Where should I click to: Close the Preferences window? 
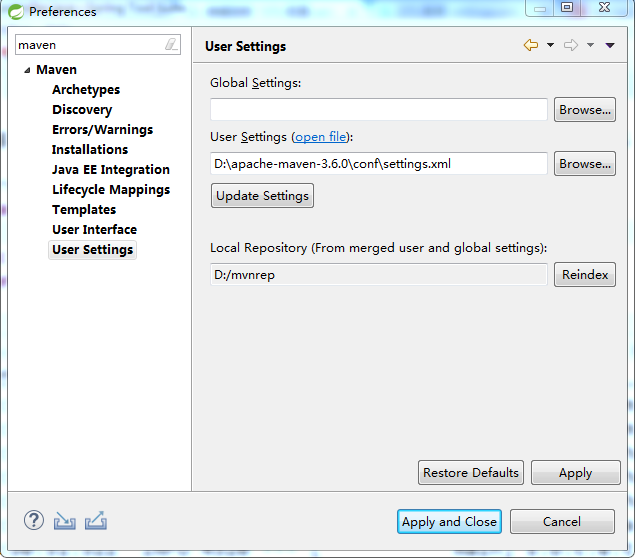pos(604,7)
